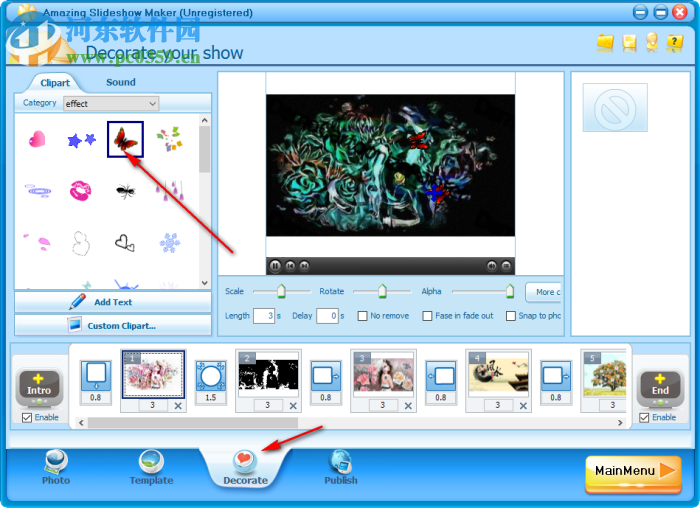This screenshot has width=700, height=508.
Task: Select the purple rings clipart
Action: click(38, 191)
